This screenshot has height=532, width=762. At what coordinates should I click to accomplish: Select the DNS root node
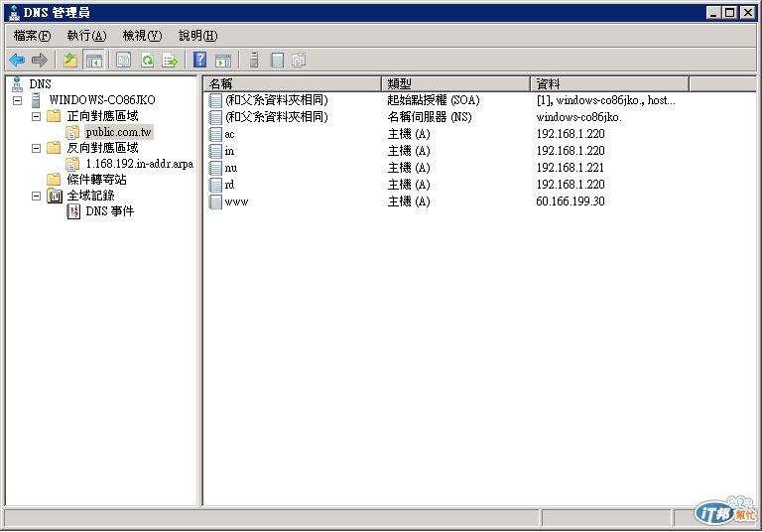40,84
